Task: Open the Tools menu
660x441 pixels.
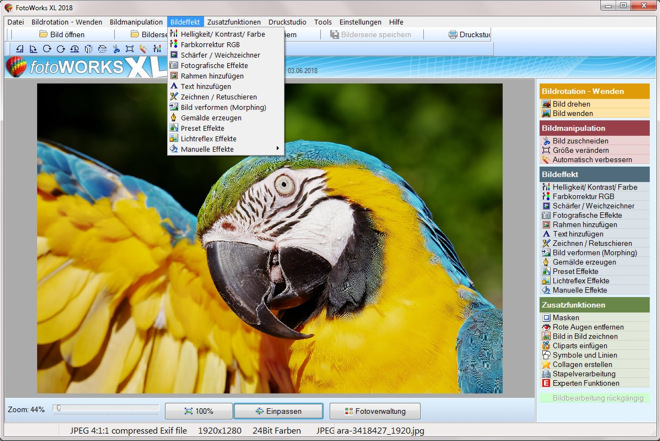Action: point(323,22)
